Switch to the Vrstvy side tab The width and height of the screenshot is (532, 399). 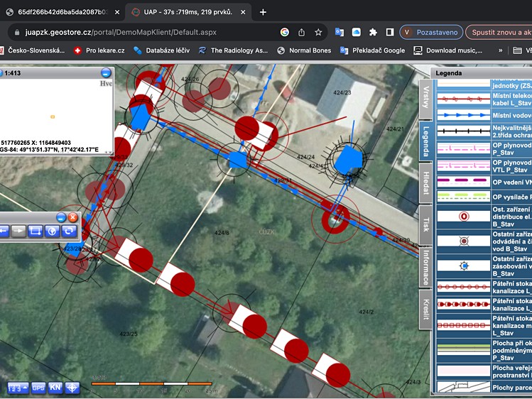tap(425, 99)
